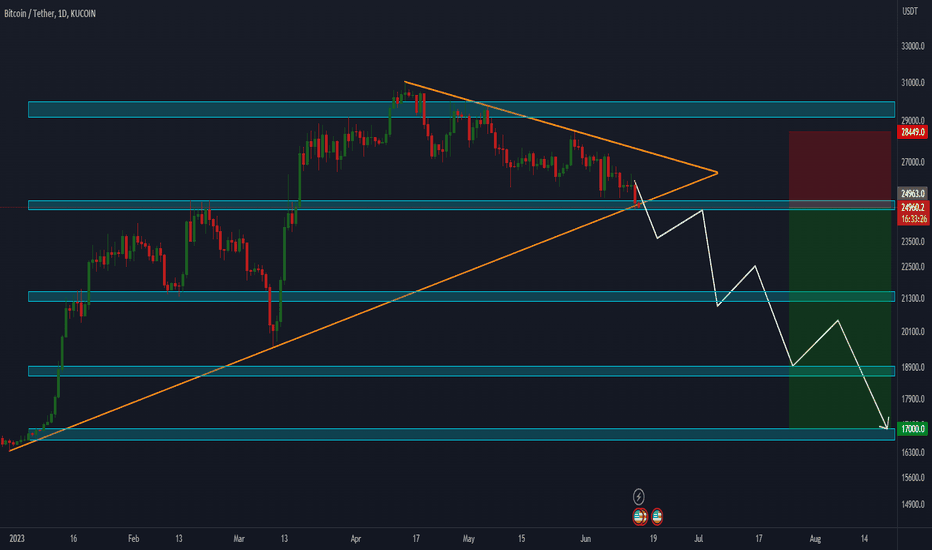Click the 16300.0 price axis value
The width and height of the screenshot is (932, 550).
click(912, 452)
